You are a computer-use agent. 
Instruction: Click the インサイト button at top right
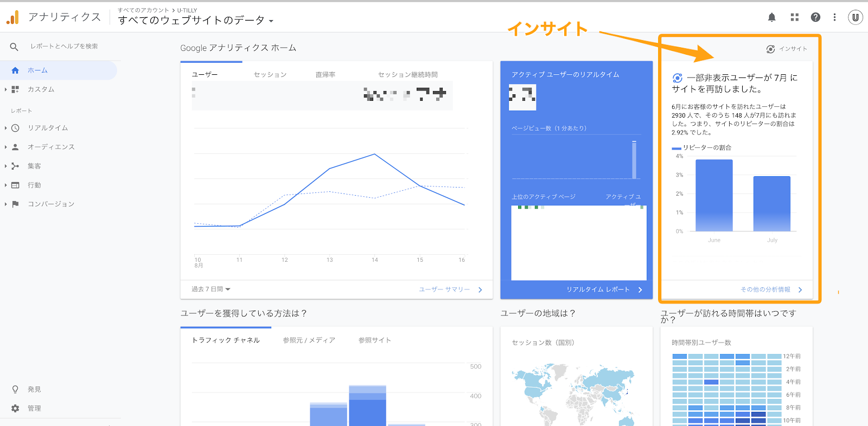coord(787,49)
